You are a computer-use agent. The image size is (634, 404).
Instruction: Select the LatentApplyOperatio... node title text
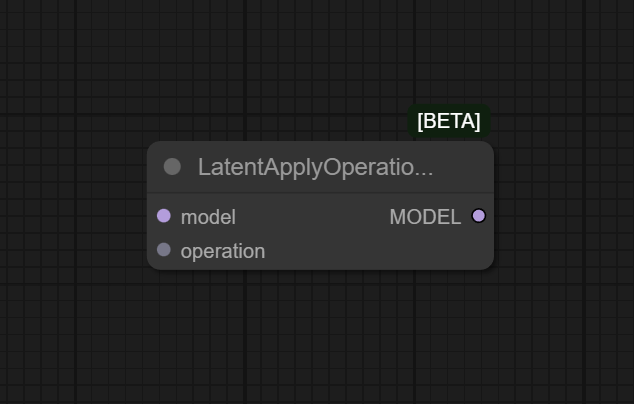(x=315, y=167)
